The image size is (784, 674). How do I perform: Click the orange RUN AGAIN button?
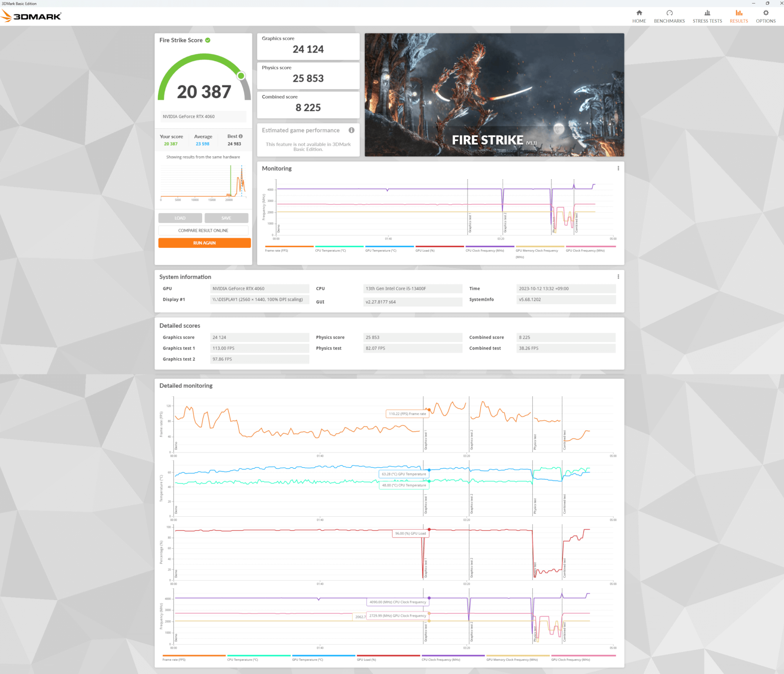click(204, 243)
